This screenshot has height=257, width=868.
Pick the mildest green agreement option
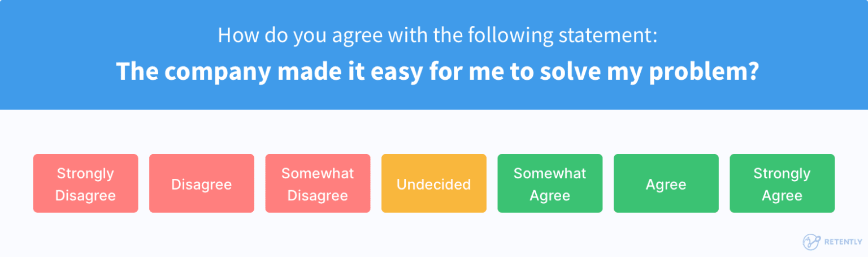(x=550, y=183)
